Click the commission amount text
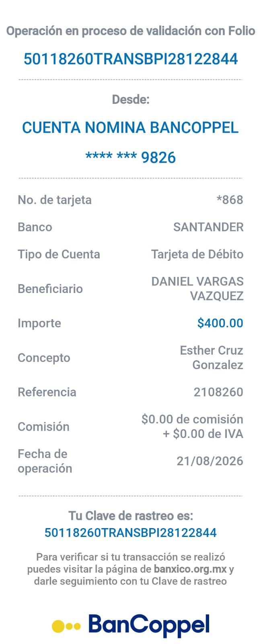Image resolution: width=261 pixels, height=644 pixels. click(192, 426)
